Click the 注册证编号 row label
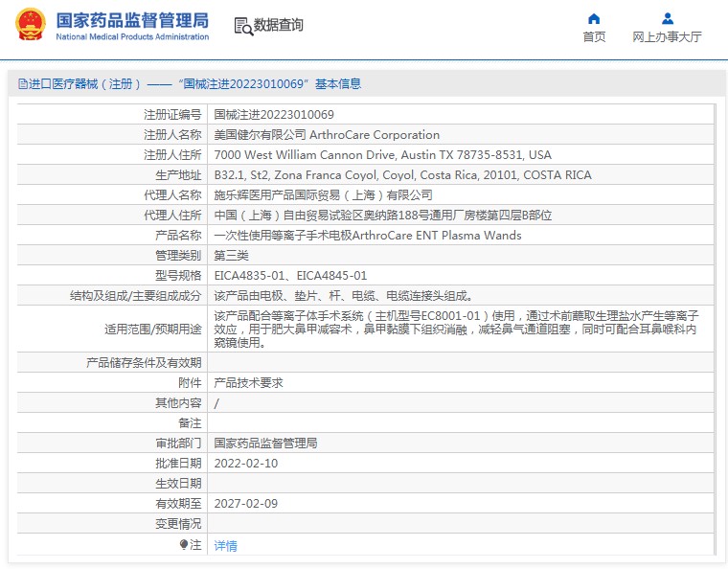Image resolution: width=728 pixels, height=569 pixels. (172, 115)
